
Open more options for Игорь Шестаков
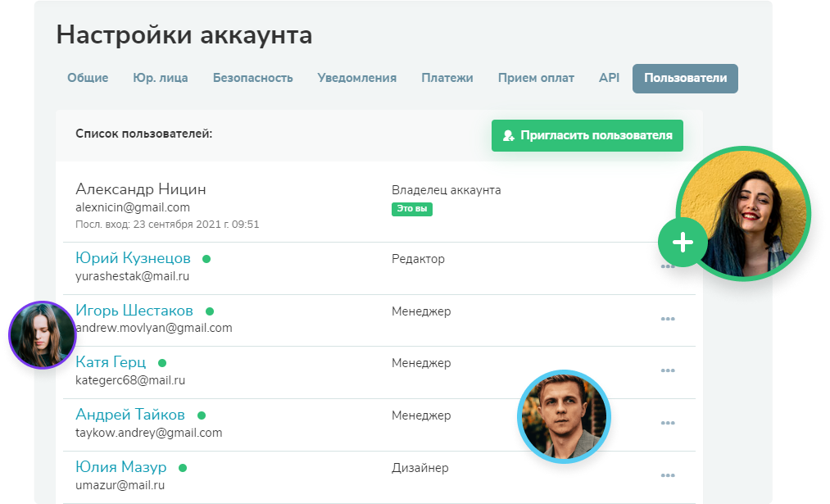point(668,319)
